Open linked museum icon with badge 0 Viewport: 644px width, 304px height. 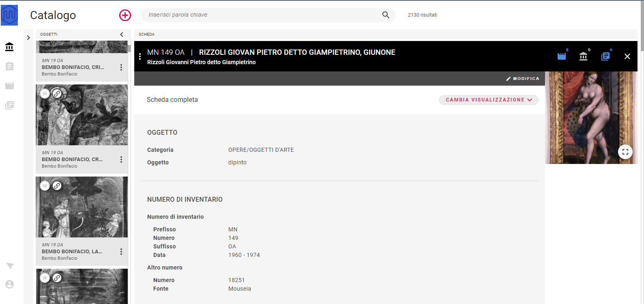pyautogui.click(x=584, y=56)
